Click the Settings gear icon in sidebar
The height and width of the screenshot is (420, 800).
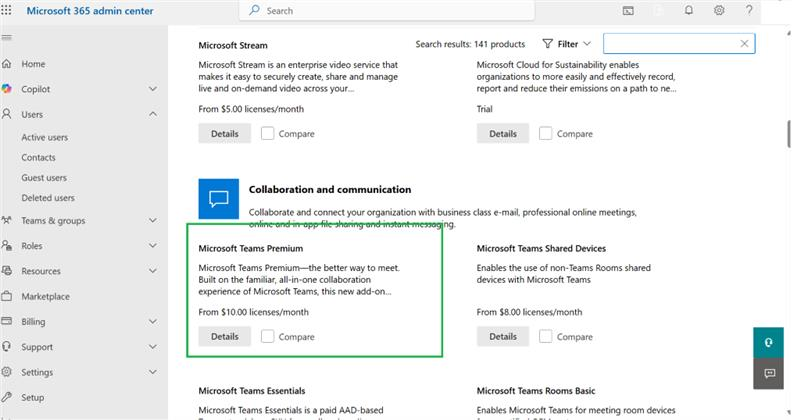(7, 372)
